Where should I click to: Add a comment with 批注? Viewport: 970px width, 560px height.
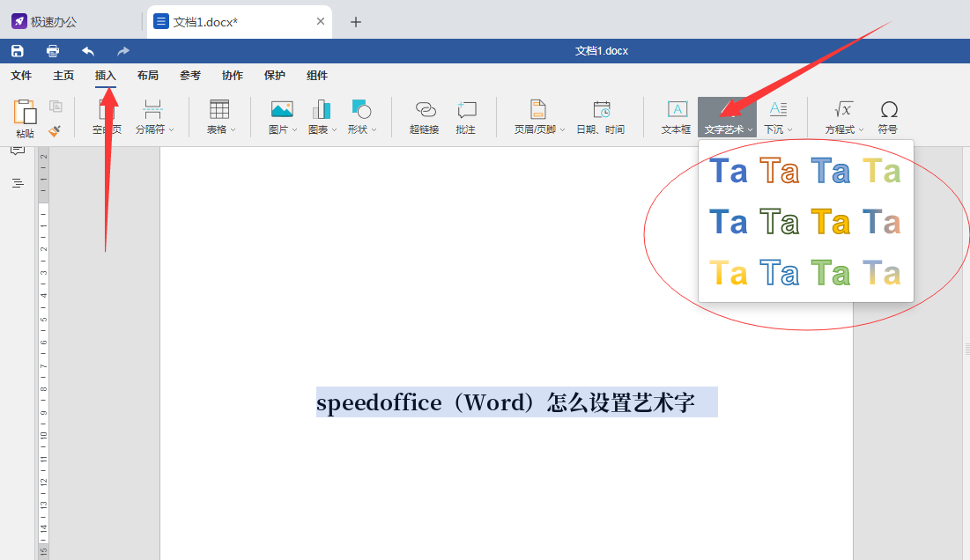point(466,117)
